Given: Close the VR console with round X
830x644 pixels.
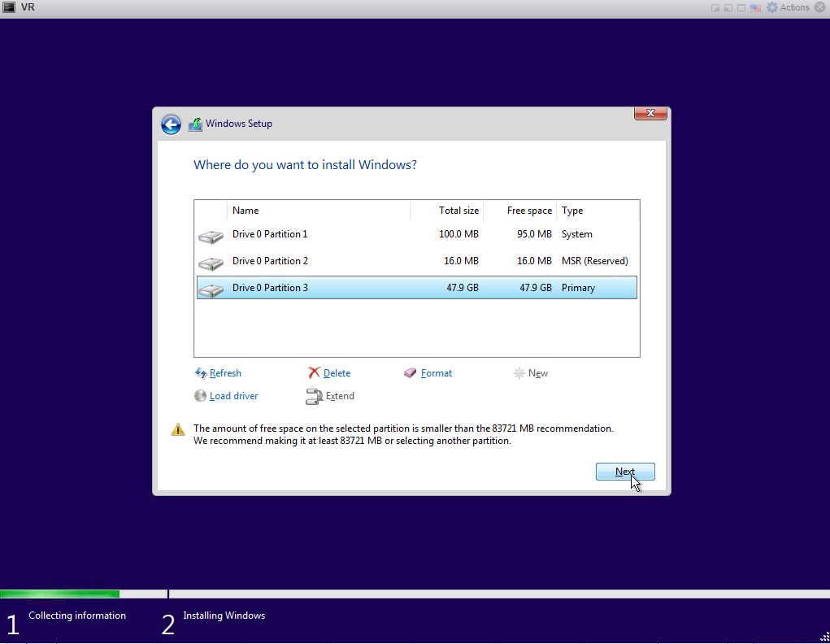Looking at the screenshot, I should click(x=820, y=7).
